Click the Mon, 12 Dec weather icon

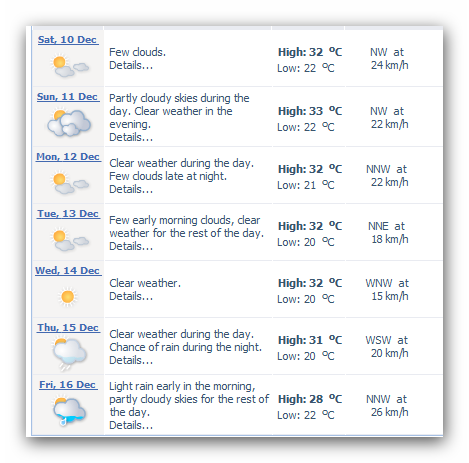point(70,183)
